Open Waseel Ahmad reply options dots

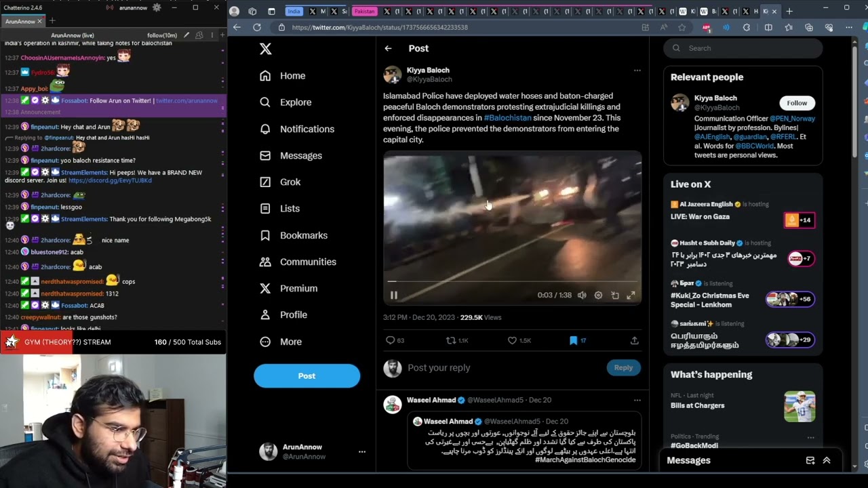pos(637,401)
